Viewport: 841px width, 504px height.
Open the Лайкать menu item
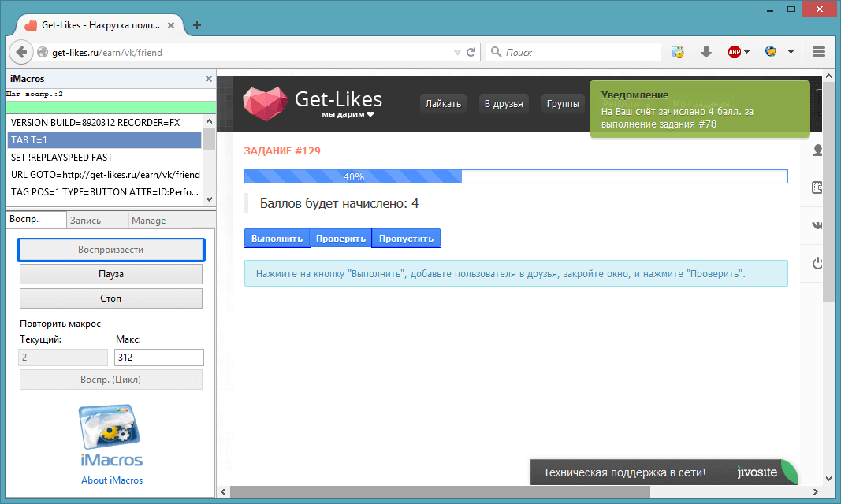(443, 103)
